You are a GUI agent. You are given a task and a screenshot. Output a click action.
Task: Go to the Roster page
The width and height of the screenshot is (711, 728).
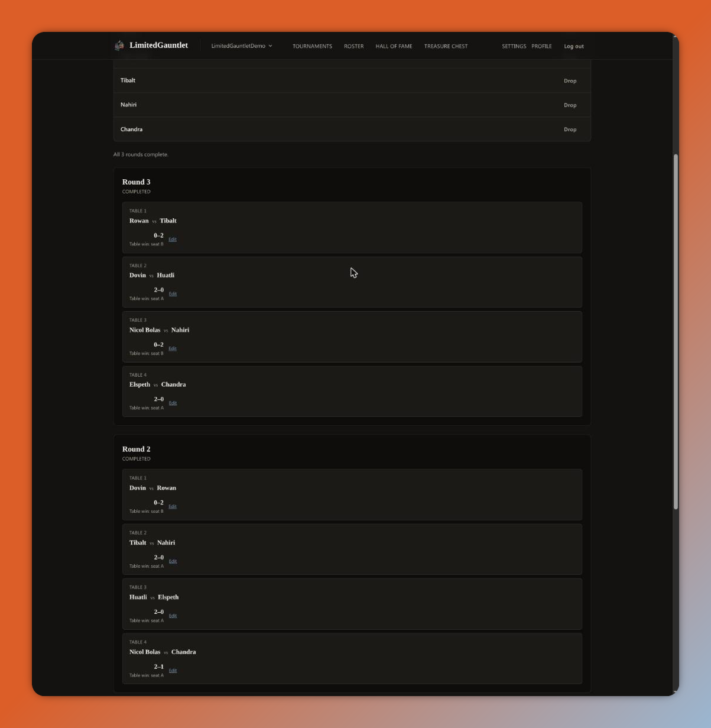354,46
